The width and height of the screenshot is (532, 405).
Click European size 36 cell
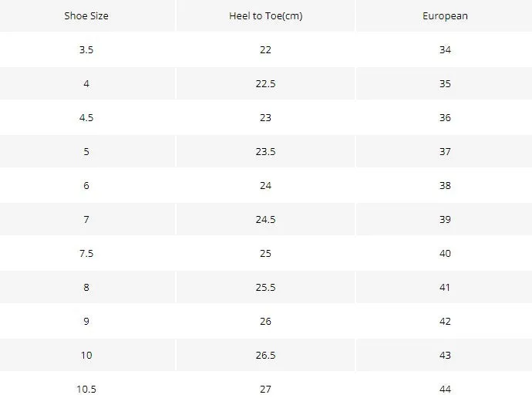pyautogui.click(x=445, y=117)
